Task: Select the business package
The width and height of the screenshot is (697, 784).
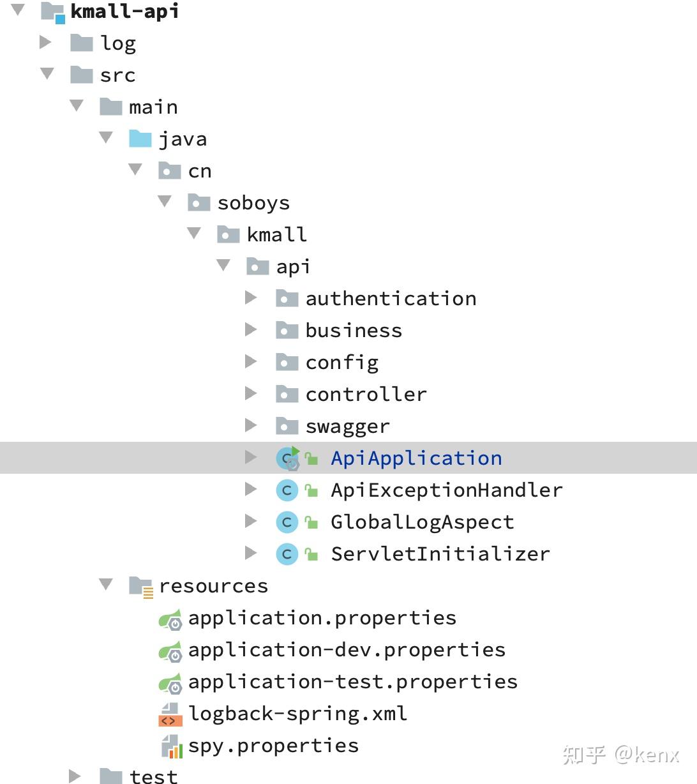Action: (x=354, y=330)
